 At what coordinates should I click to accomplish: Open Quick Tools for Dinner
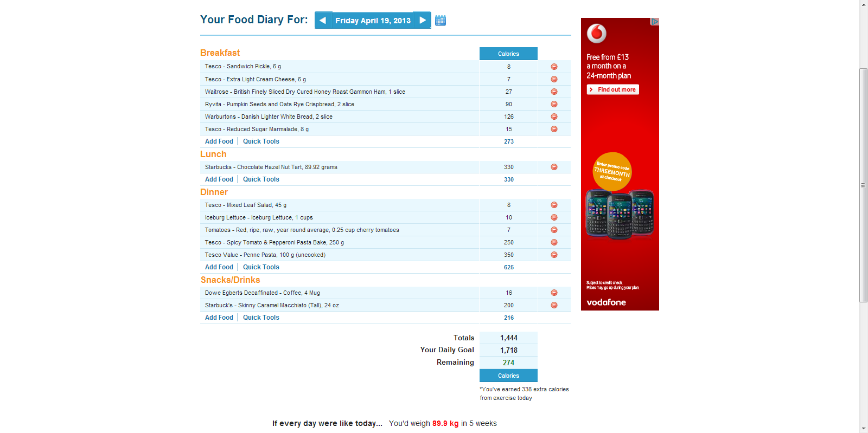(x=261, y=267)
